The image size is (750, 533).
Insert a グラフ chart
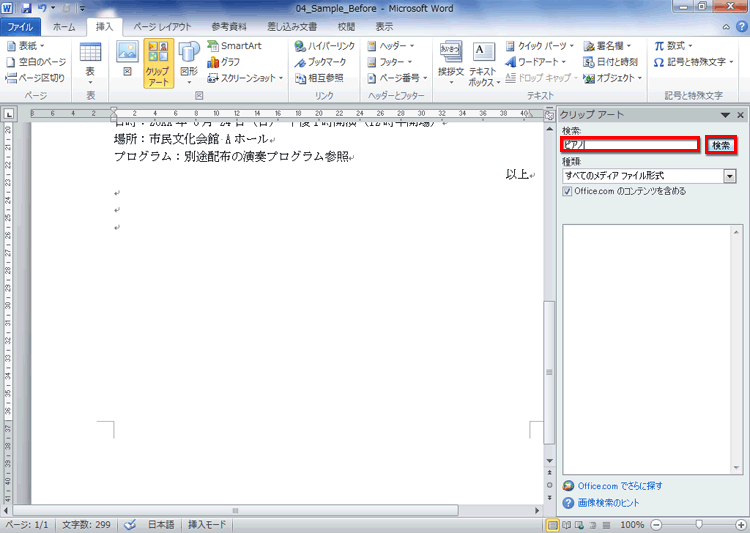coord(223,62)
